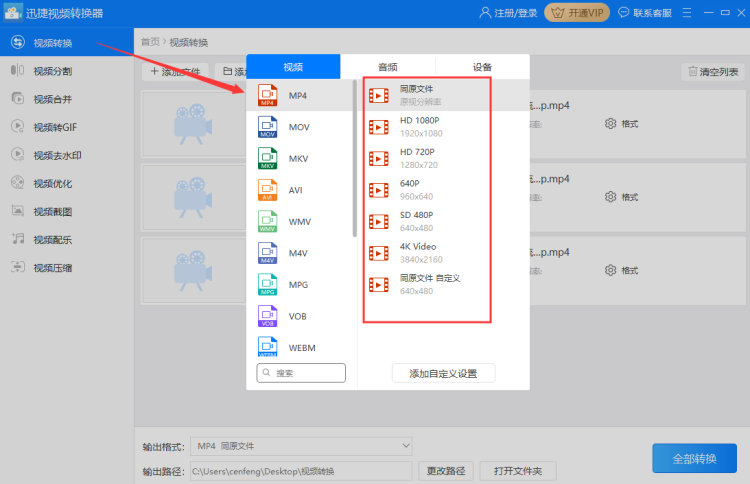Click the 打开文件夹 button
This screenshot has height=484, width=750.
point(518,471)
